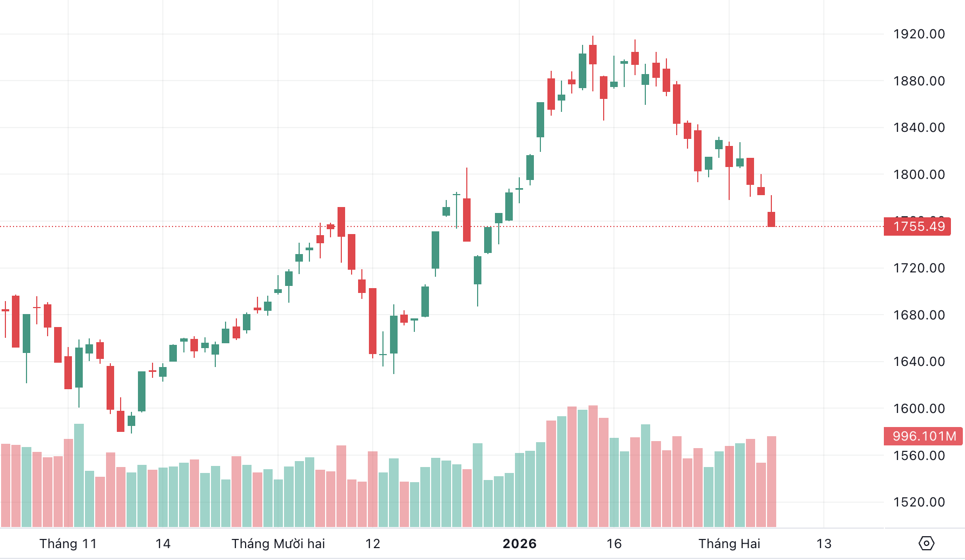Click the 1920.00 price level
Image resolution: width=965 pixels, height=560 pixels.
click(x=919, y=34)
